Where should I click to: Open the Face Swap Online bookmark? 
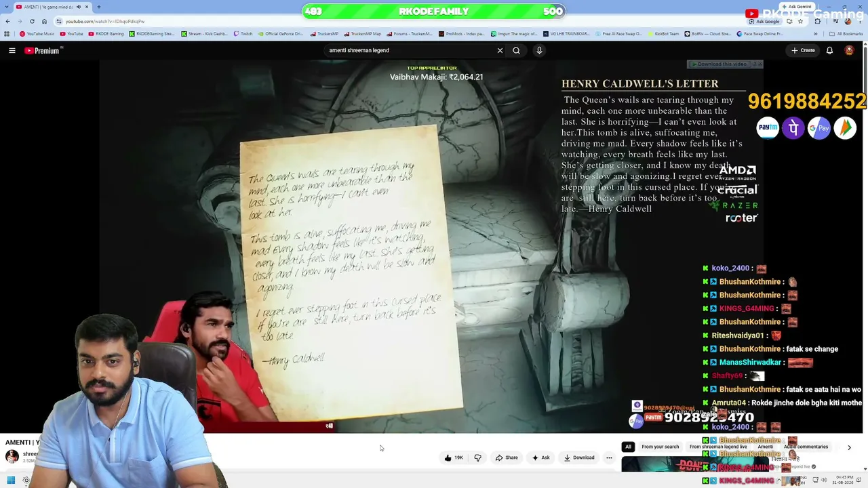759,34
